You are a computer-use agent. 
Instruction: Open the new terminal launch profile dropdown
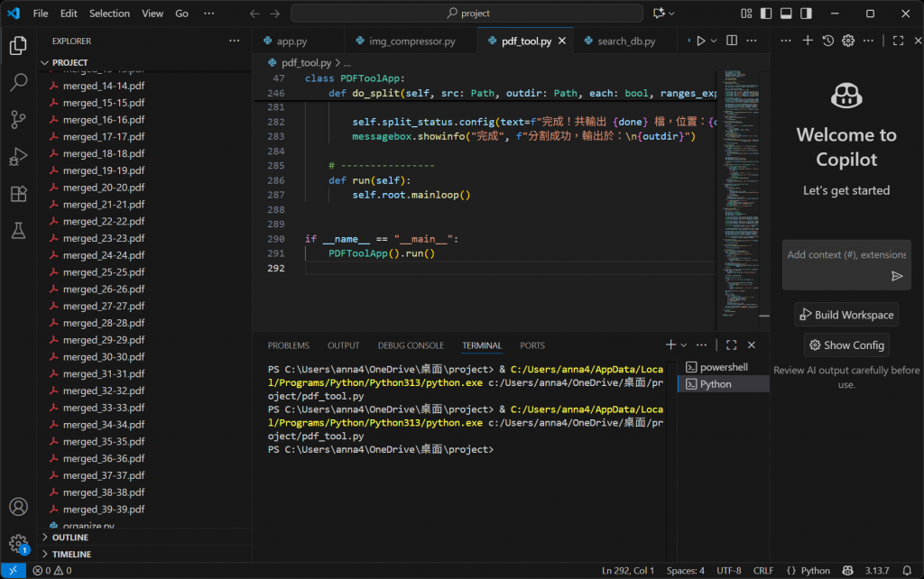[684, 345]
